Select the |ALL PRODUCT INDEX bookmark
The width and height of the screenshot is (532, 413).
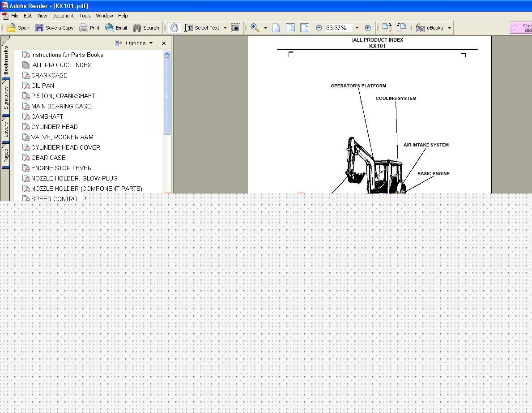[61, 65]
